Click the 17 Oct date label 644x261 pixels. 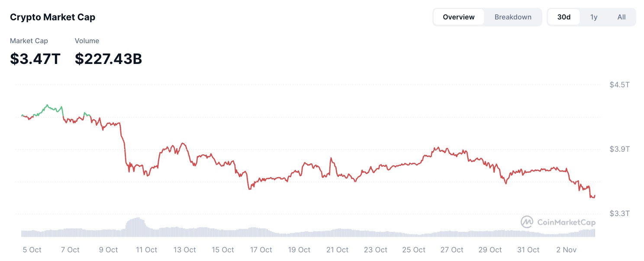[x=261, y=250]
